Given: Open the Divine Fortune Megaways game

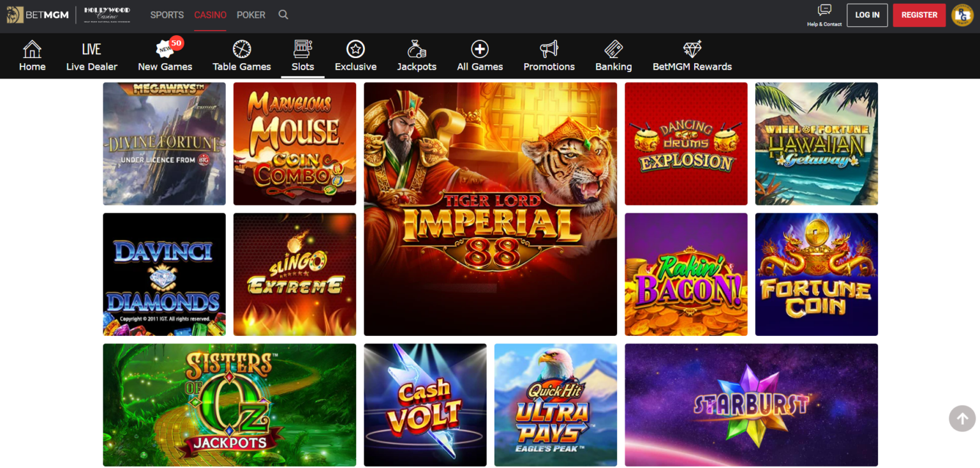Looking at the screenshot, I should pos(165,144).
